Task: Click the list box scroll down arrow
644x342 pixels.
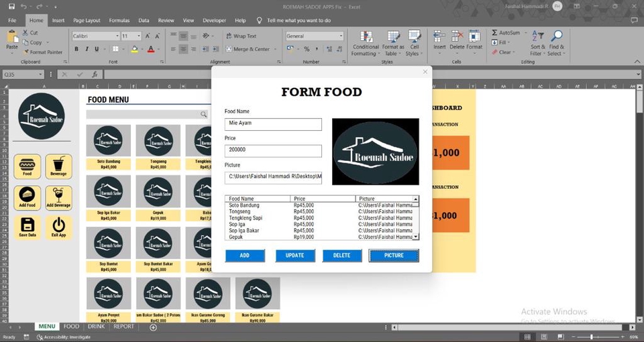Action: (x=416, y=237)
